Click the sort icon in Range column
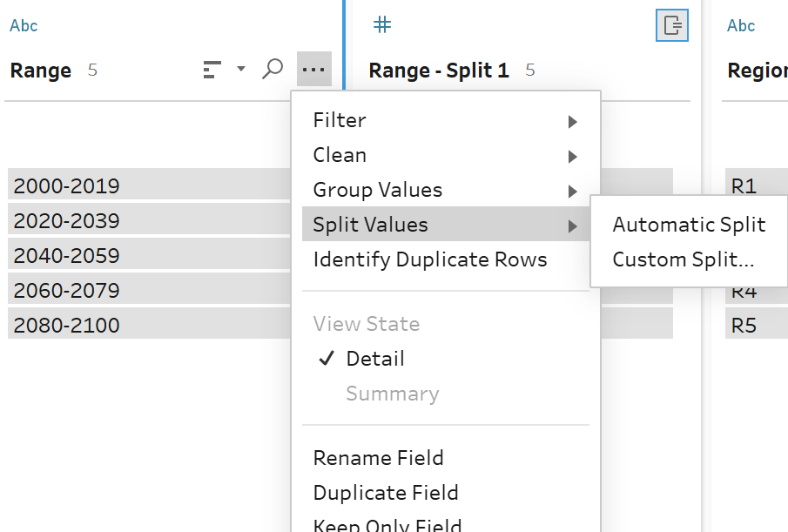The image size is (788, 532). click(x=212, y=70)
